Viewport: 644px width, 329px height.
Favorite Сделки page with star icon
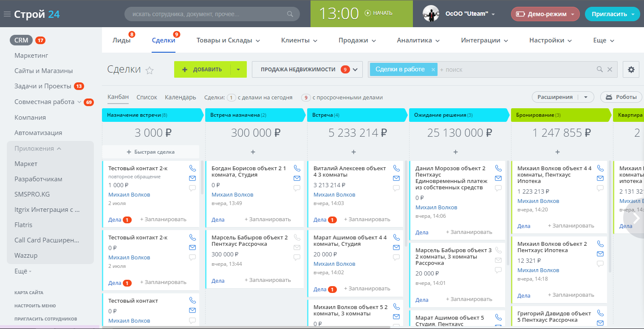coord(150,70)
